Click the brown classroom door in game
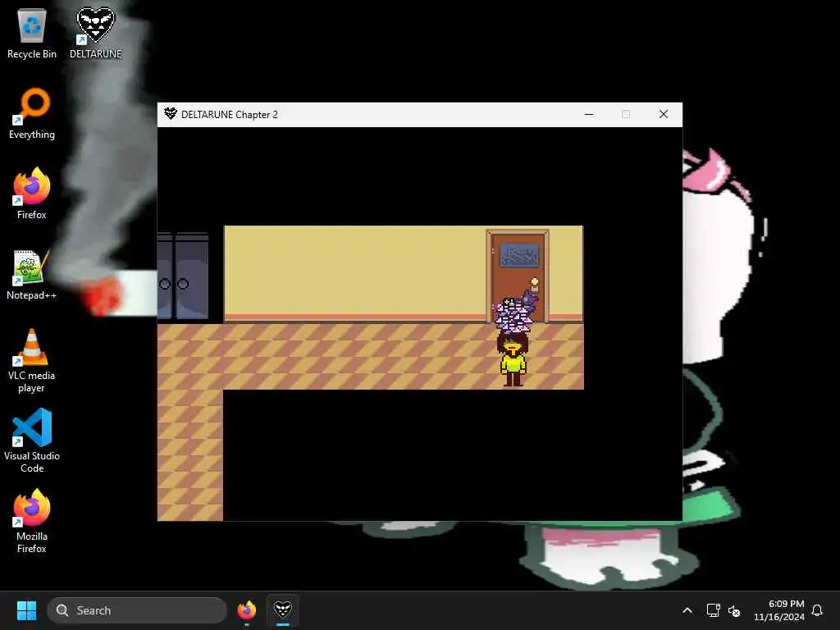 point(518,276)
